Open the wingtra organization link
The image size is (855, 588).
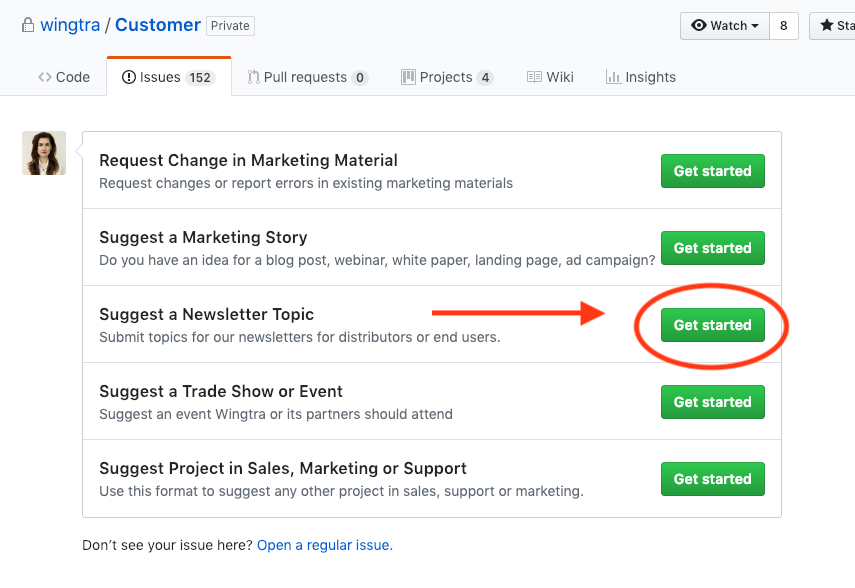[70, 26]
